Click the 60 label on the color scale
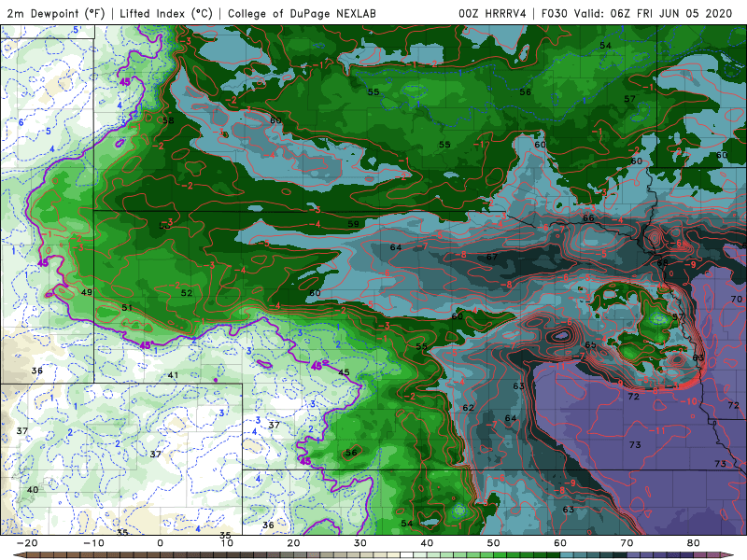Viewport: 747px width, 560px height. (560, 543)
